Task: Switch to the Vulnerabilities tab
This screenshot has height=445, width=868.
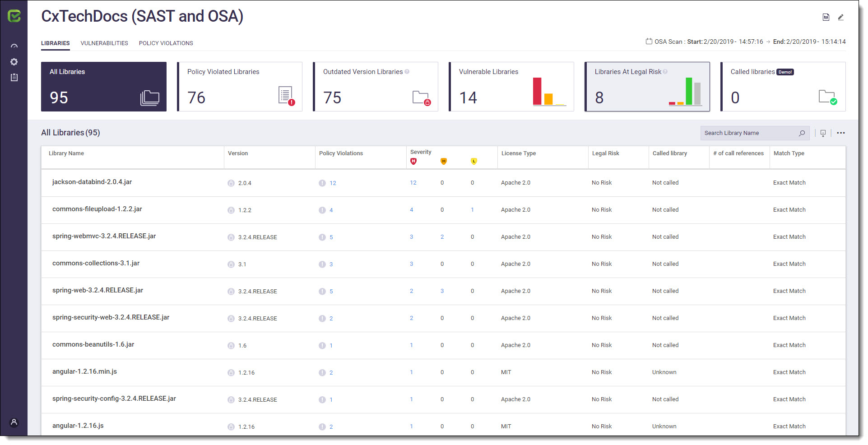Action: (104, 43)
